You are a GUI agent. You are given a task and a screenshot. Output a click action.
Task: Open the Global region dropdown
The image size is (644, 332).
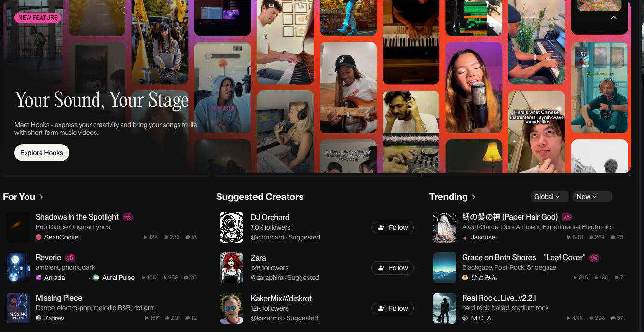tap(547, 197)
